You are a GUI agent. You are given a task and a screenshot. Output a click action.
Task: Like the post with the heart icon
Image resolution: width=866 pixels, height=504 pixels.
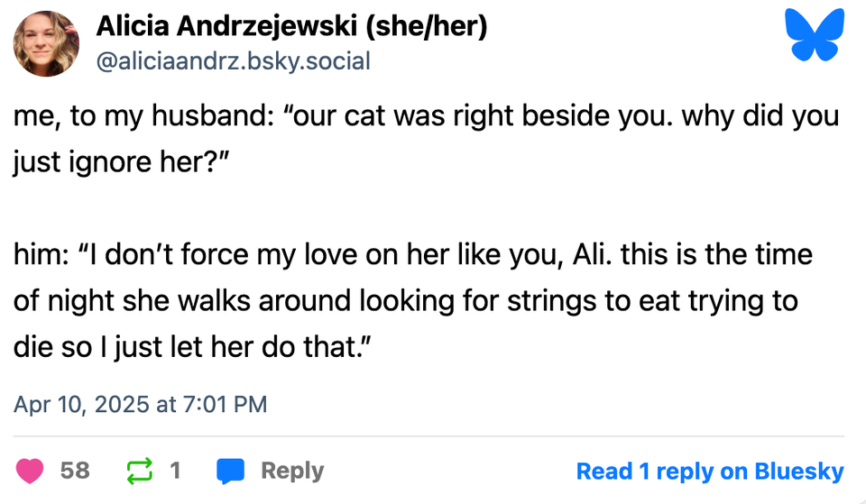(31, 471)
